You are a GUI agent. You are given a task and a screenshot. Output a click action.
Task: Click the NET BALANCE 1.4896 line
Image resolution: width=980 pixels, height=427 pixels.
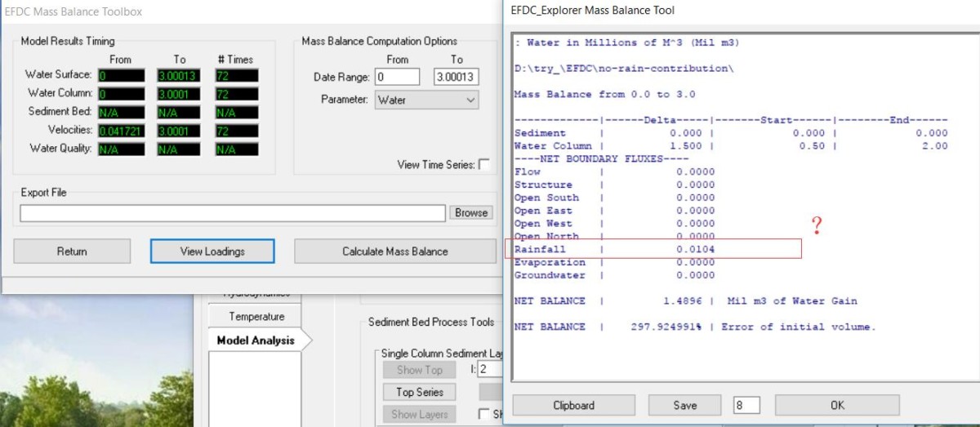point(686,300)
